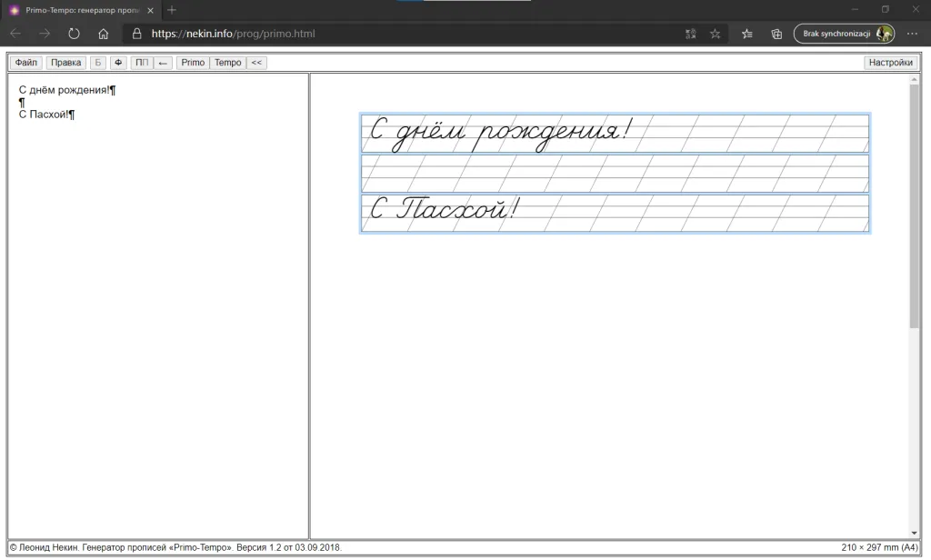931x560 pixels.
Task: Go to browser home page
Action: pos(104,34)
